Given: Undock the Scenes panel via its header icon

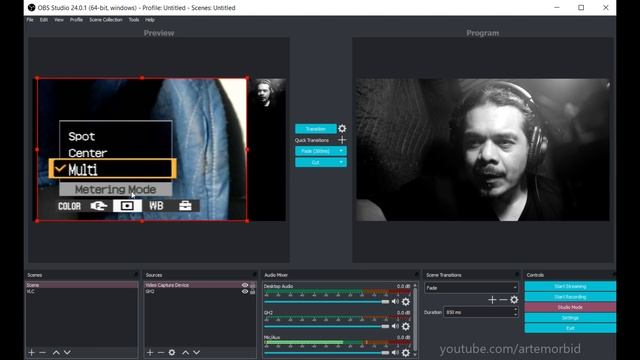Looking at the screenshot, I should point(136,275).
